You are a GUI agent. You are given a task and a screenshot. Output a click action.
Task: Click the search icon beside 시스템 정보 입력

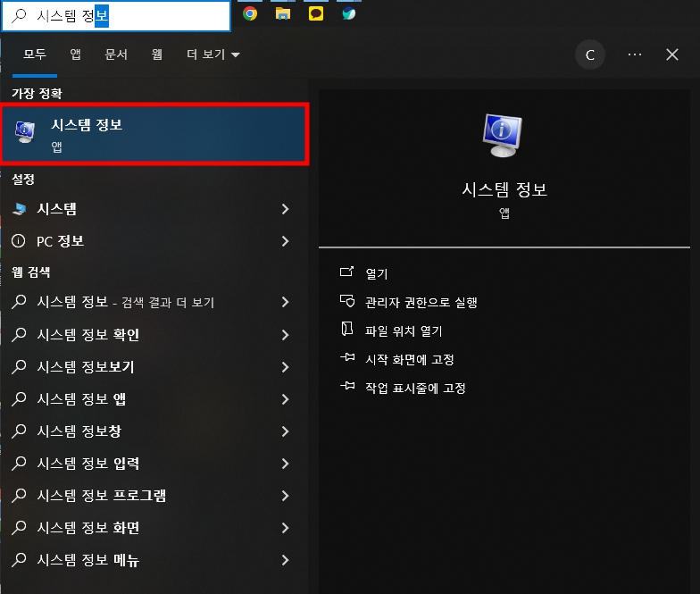19,463
